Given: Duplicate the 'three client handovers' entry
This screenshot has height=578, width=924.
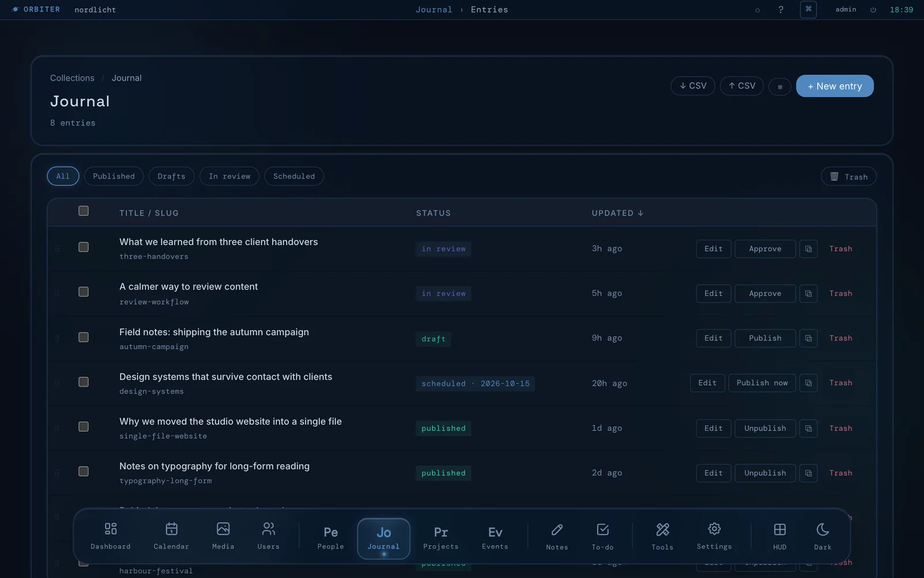Looking at the screenshot, I should pyautogui.click(x=808, y=249).
